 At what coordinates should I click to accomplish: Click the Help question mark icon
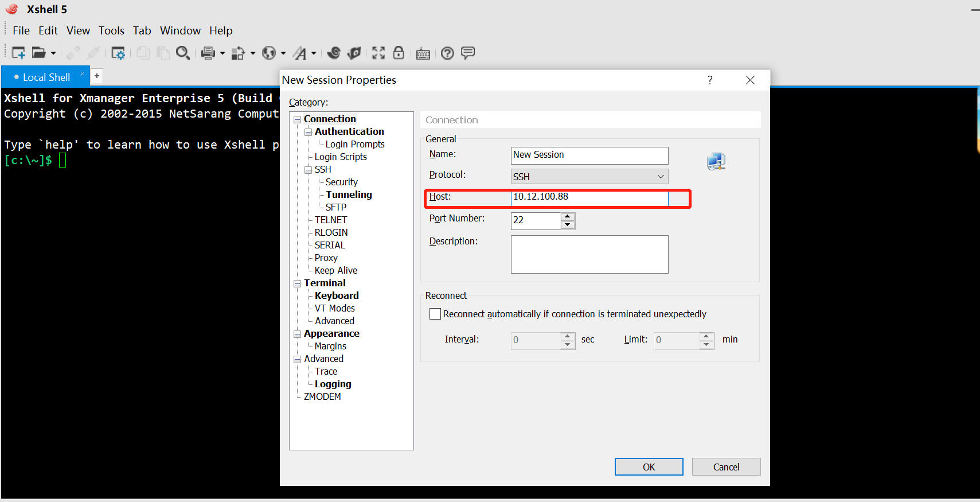click(447, 53)
